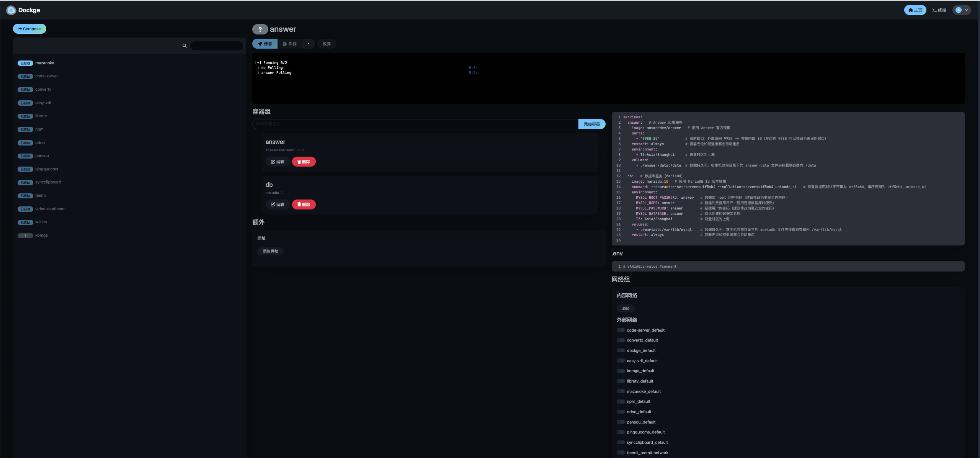
Task: Click the trash Delete button for db container
Action: pos(304,205)
